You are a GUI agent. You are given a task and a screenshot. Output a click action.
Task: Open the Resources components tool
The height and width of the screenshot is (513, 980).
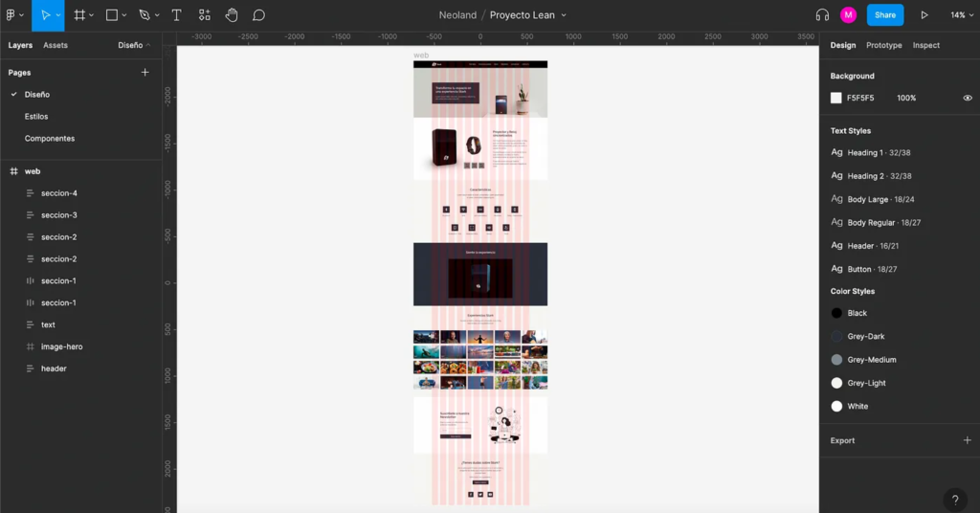tap(205, 15)
